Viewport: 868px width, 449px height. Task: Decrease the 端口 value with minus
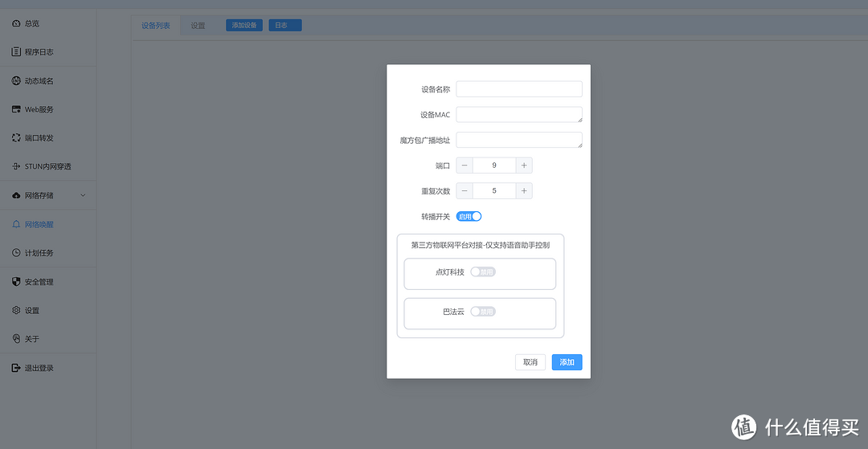465,165
